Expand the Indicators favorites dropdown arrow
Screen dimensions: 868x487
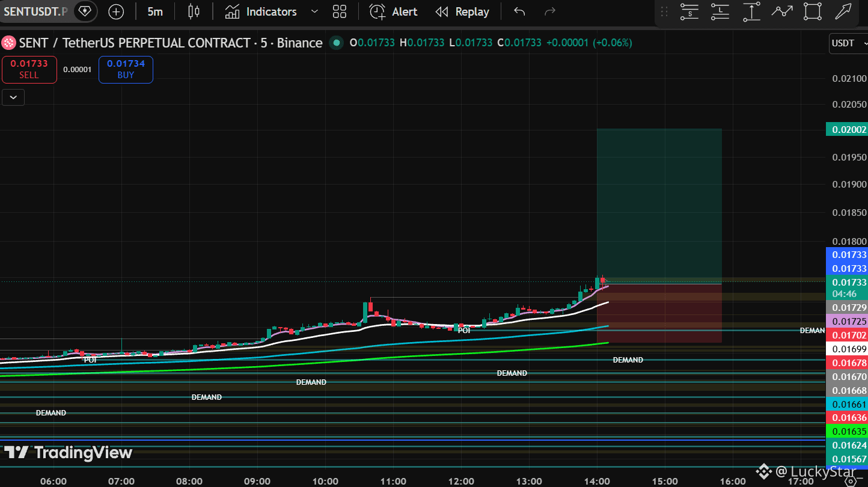(x=314, y=11)
